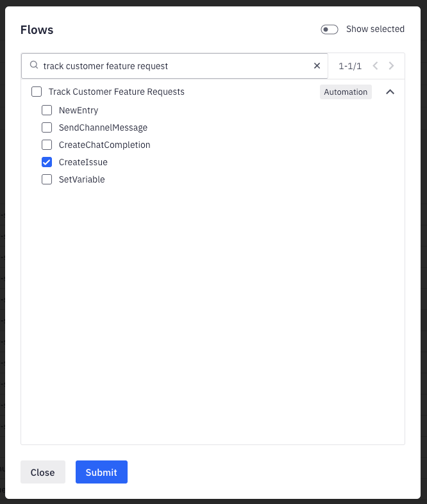The width and height of the screenshot is (427, 504).
Task: Click the NewEntry step label
Action: click(78, 110)
